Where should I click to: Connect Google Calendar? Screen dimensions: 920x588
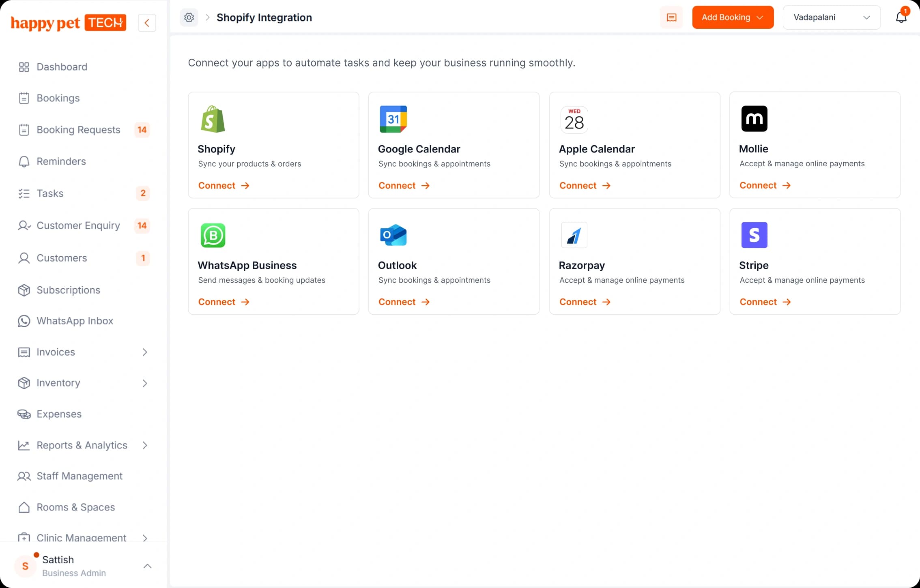404,186
